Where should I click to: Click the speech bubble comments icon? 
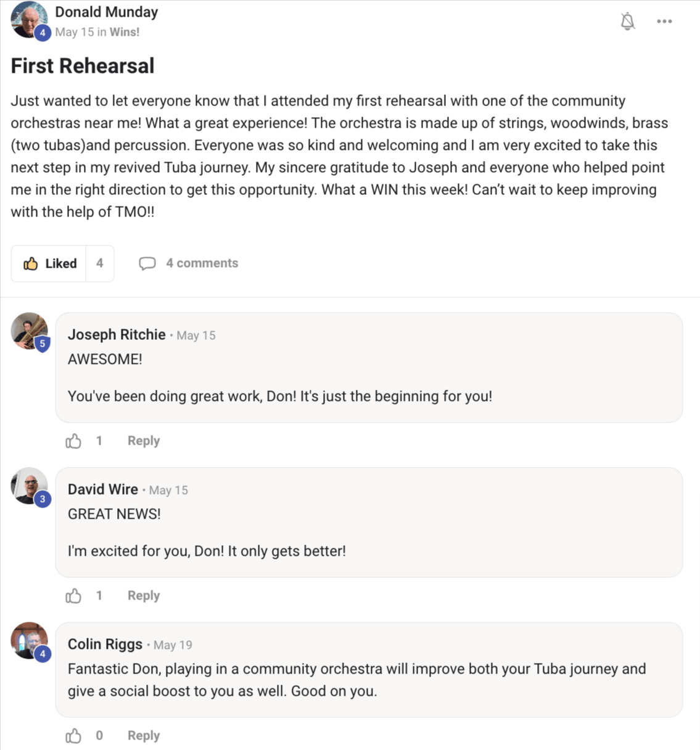tap(147, 264)
